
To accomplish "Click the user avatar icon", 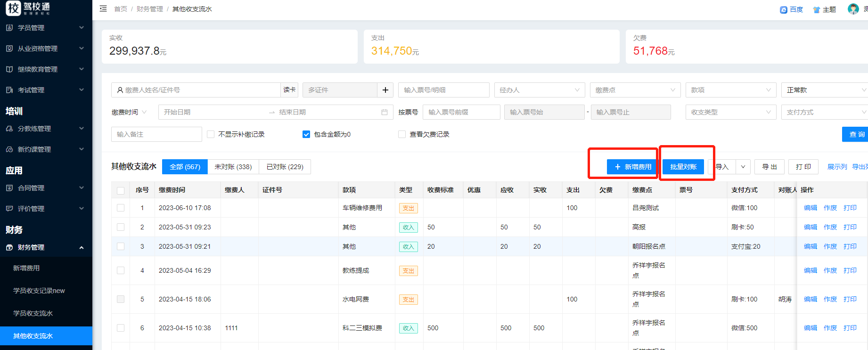I will coord(853,9).
